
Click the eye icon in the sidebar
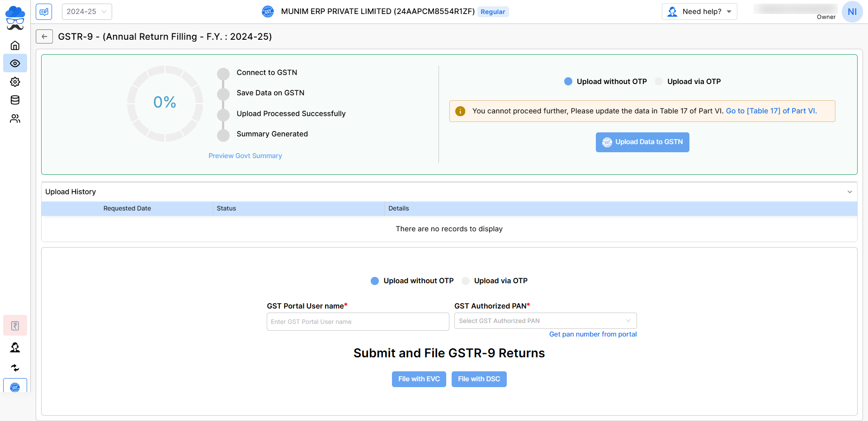(15, 63)
